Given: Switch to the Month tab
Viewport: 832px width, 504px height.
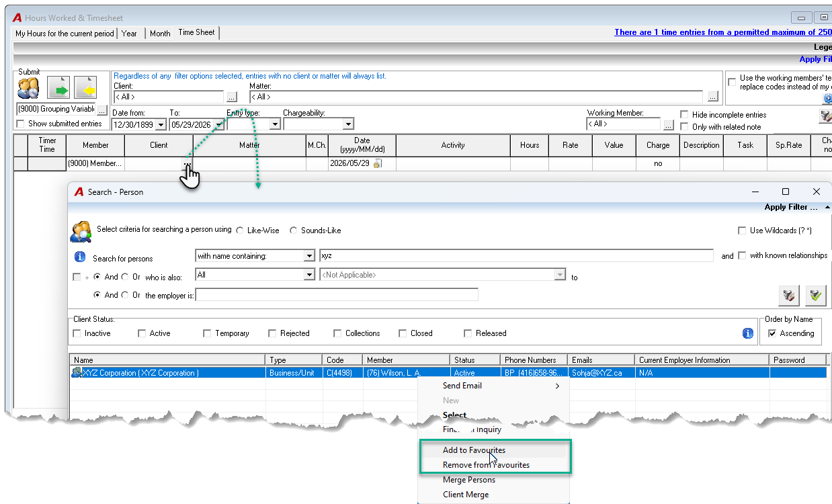Looking at the screenshot, I should 160,34.
